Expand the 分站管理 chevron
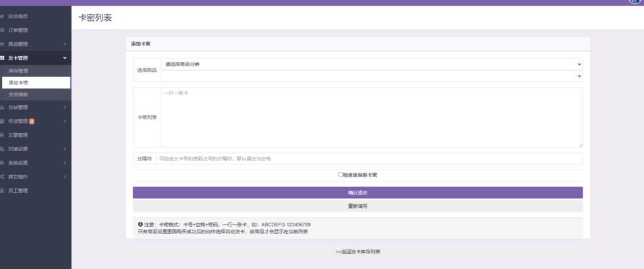The width and height of the screenshot is (644, 269). [x=65, y=107]
